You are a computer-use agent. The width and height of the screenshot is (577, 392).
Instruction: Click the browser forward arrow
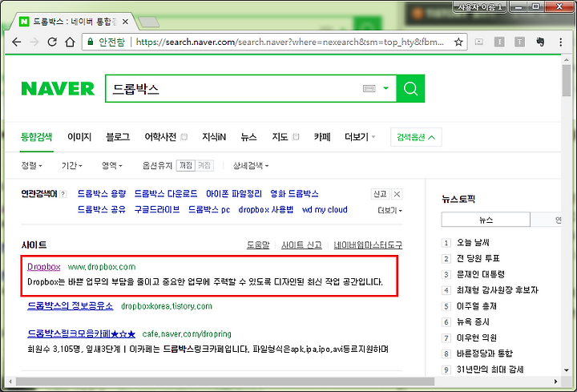pos(34,42)
